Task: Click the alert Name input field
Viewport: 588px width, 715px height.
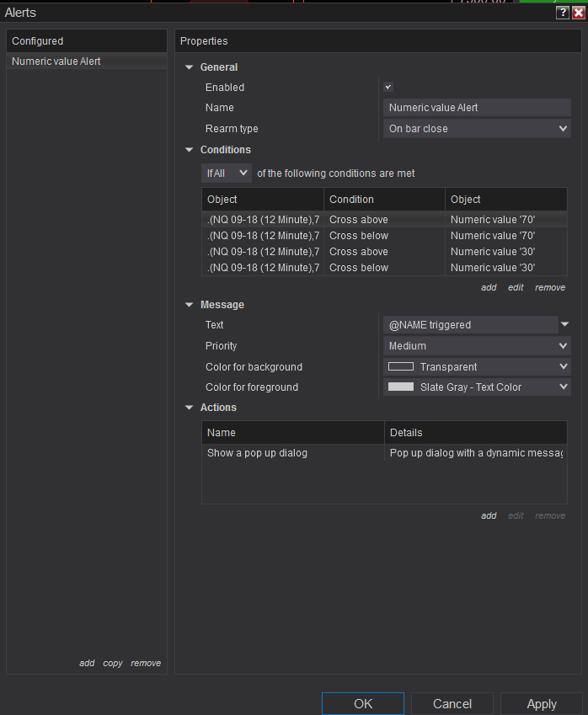Action: 477,108
